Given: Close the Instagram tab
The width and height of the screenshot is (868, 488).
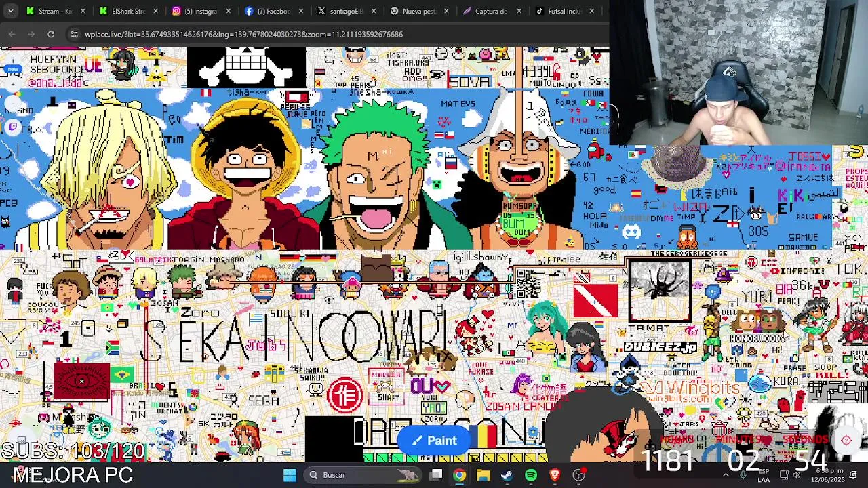Looking at the screenshot, I should click(x=228, y=11).
